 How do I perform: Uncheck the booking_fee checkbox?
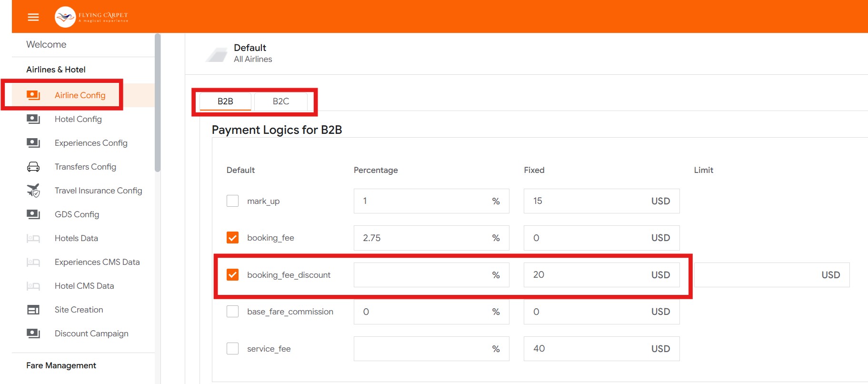232,238
